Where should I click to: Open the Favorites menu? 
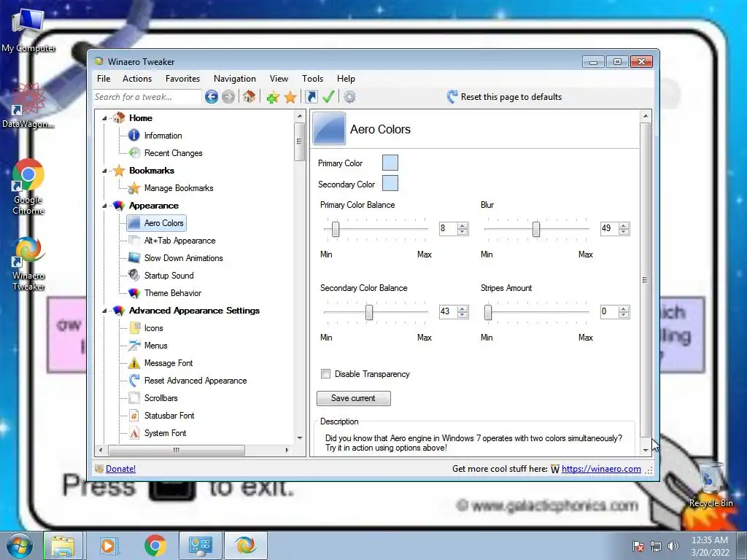point(182,79)
